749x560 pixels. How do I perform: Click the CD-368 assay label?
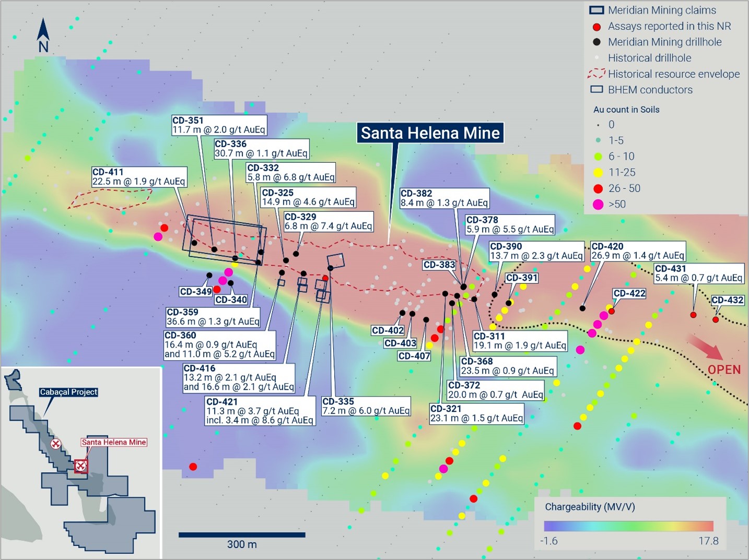[508, 366]
